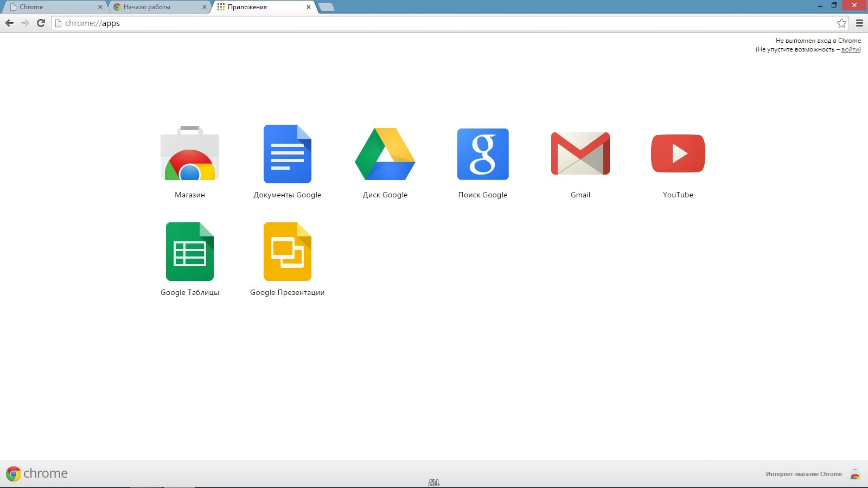This screenshot has width=868, height=488.
Task: Open a new tab with the new-tab button
Action: 327,7
